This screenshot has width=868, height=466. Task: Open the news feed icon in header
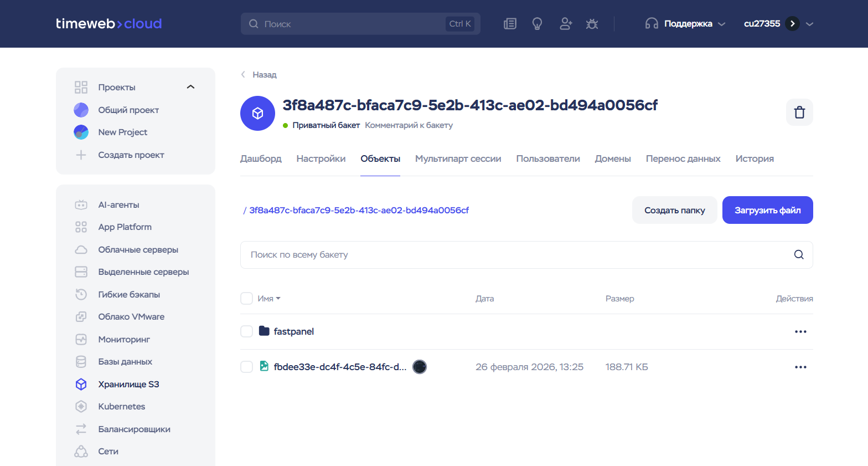pos(510,24)
